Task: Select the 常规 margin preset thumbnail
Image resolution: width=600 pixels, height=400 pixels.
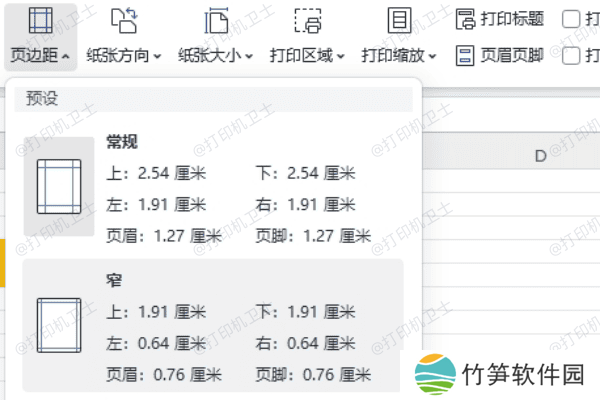Action: pos(59,186)
